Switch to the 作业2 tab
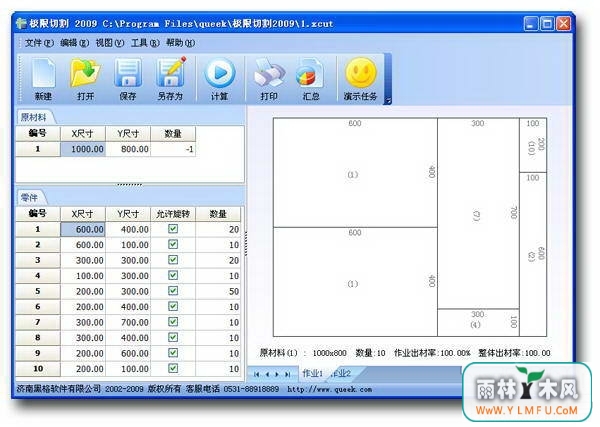 point(341,373)
